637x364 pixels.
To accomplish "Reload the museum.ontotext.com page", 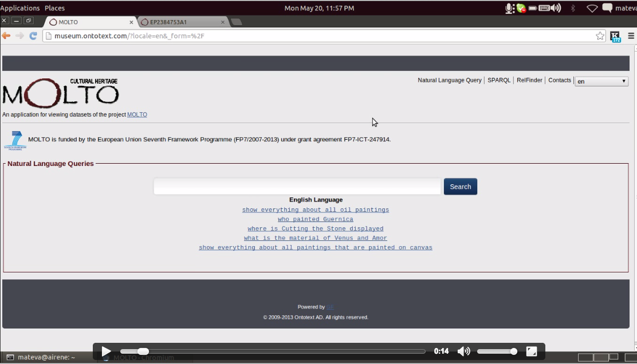I will (33, 35).
